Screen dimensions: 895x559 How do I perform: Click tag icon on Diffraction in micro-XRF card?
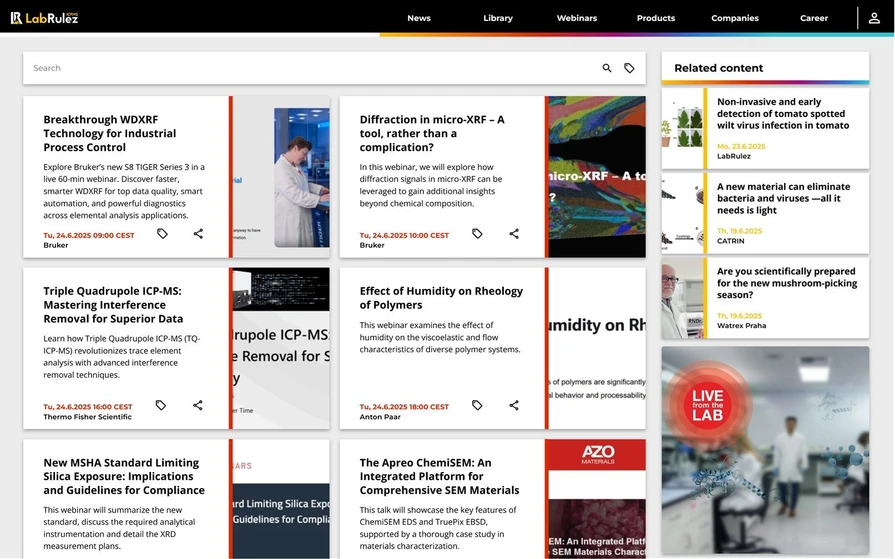477,234
